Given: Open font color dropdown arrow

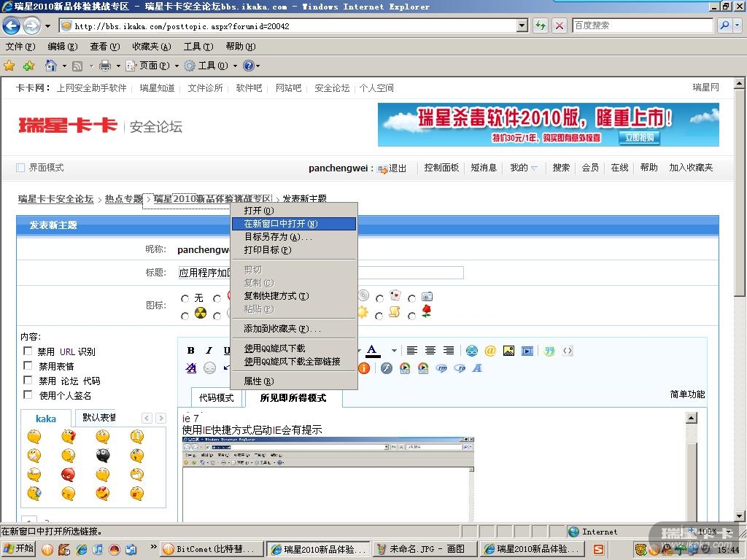Looking at the screenshot, I should click(x=394, y=351).
